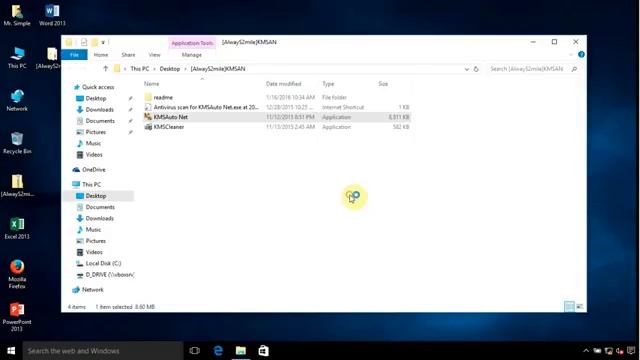This screenshot has width=640, height=360.
Task: Open Recycle Bin on desktop
Action: tap(17, 142)
